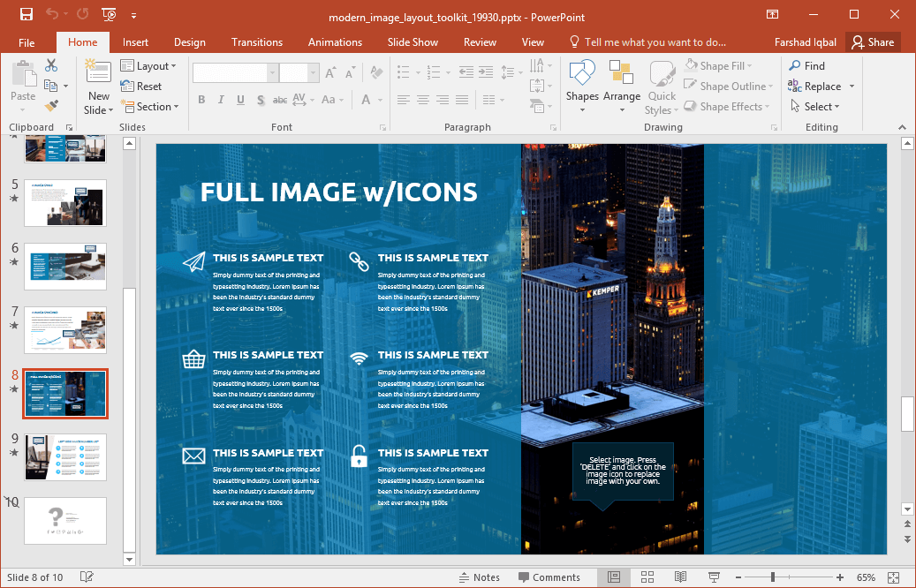This screenshot has width=916, height=588.
Task: Click the Share button
Action: (873, 41)
